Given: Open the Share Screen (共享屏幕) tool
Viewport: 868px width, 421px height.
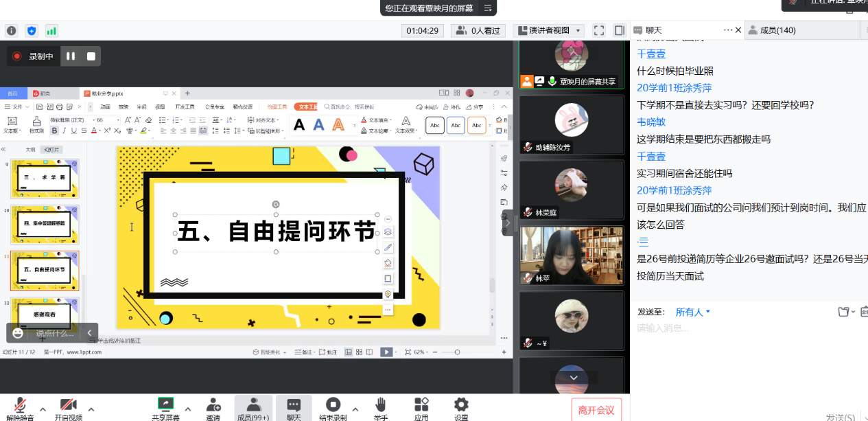Looking at the screenshot, I should pyautogui.click(x=165, y=408).
